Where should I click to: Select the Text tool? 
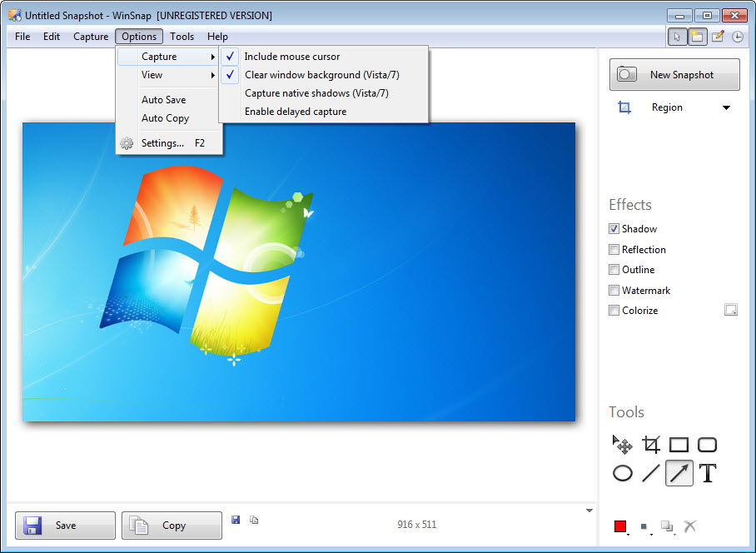click(x=708, y=473)
